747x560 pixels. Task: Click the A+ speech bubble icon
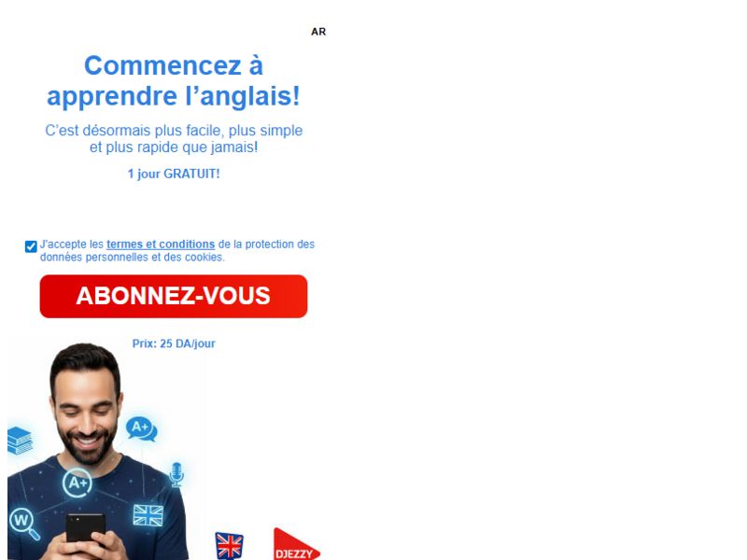[142, 429]
